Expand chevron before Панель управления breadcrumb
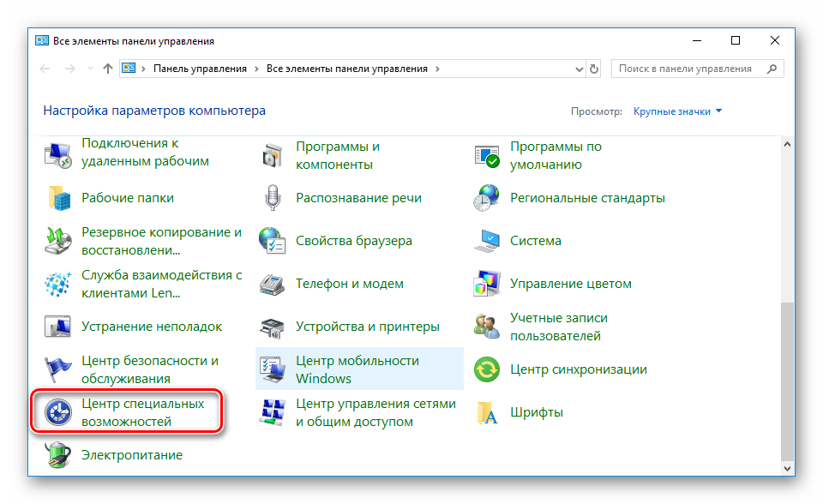The height and width of the screenshot is (504, 823). point(143,69)
